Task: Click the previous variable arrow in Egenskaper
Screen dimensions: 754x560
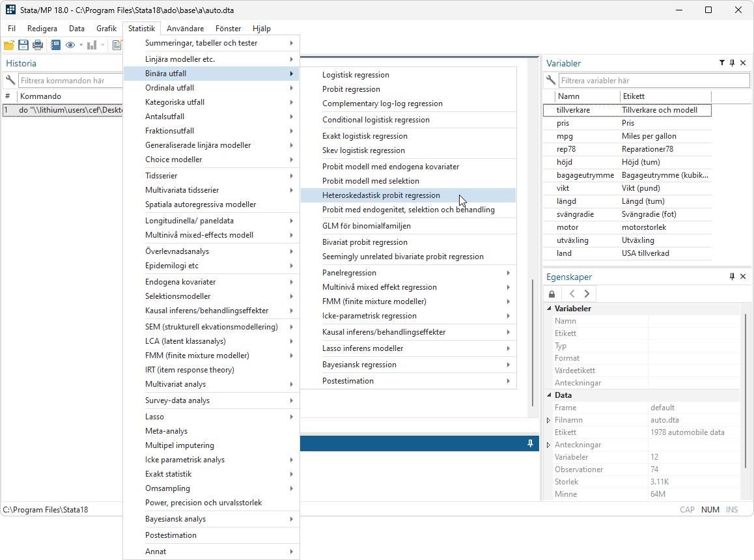Action: coord(572,294)
